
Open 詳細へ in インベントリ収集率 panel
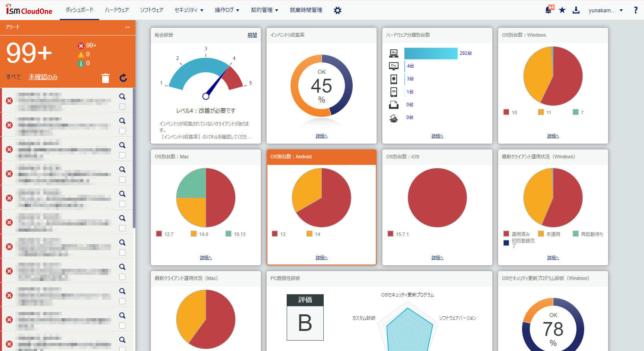click(x=321, y=136)
